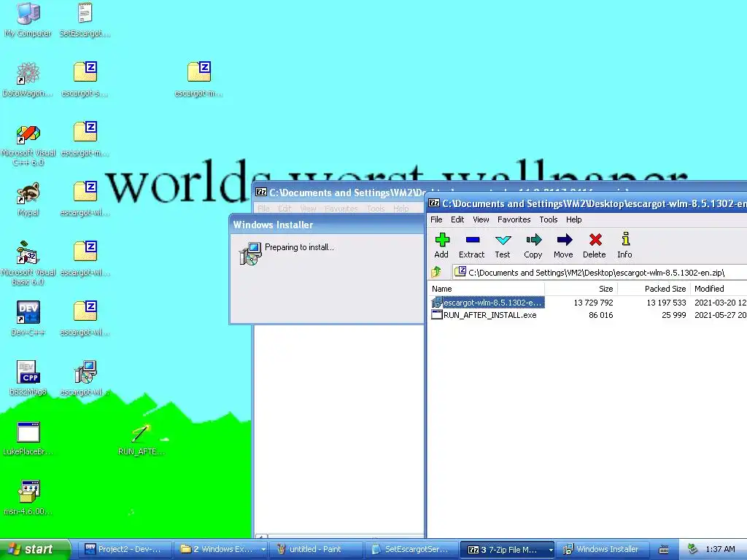Select the LukePlaceBr... desktop icon
747x560 pixels.
point(28,438)
